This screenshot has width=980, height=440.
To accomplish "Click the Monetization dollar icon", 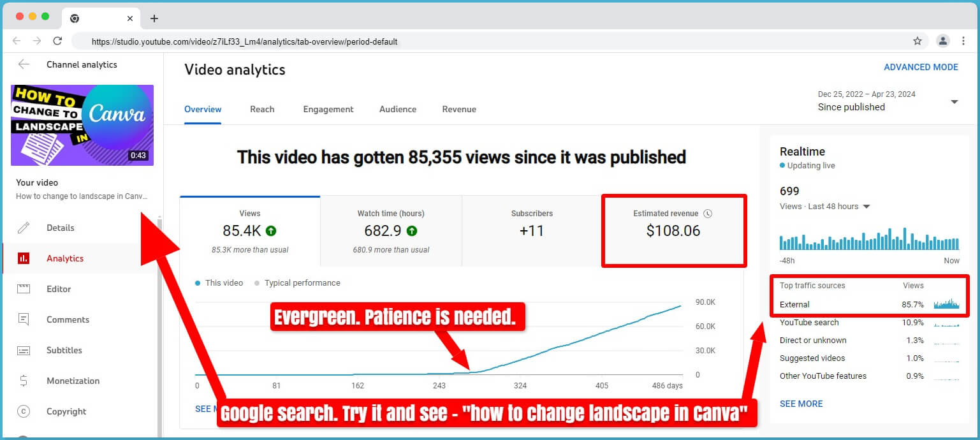I will 24,381.
